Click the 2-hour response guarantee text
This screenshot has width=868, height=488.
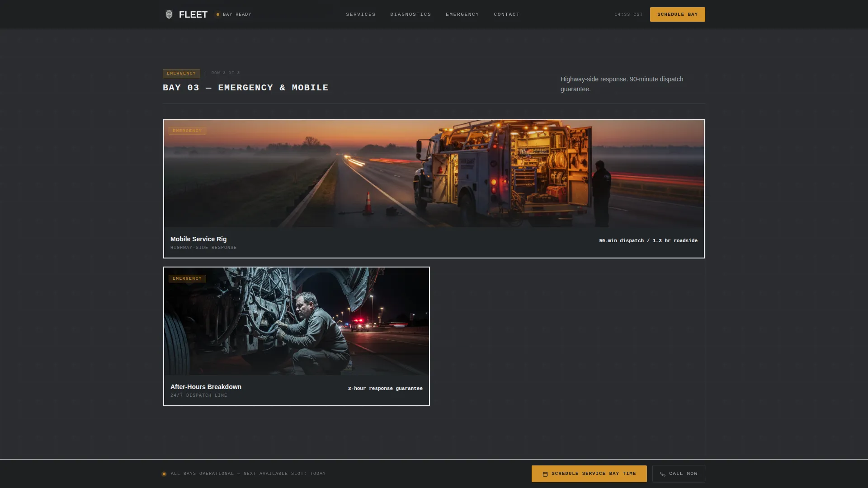point(385,389)
